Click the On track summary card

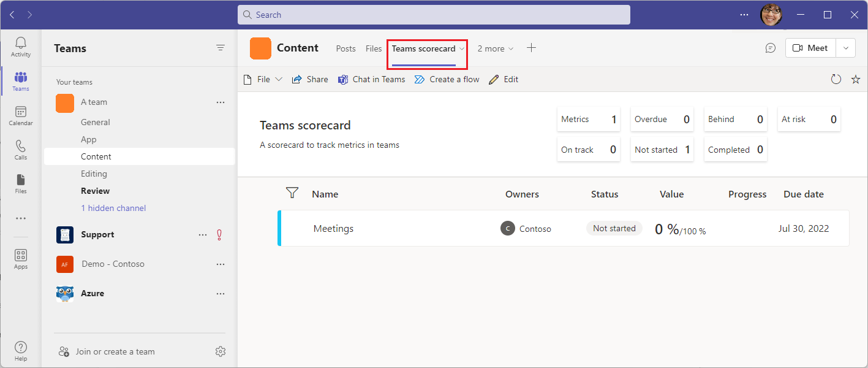point(589,150)
